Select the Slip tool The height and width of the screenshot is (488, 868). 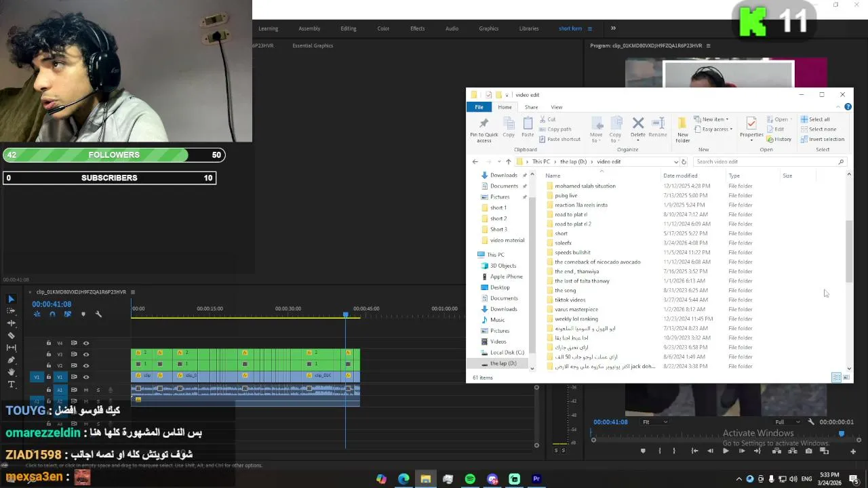tap(11, 348)
